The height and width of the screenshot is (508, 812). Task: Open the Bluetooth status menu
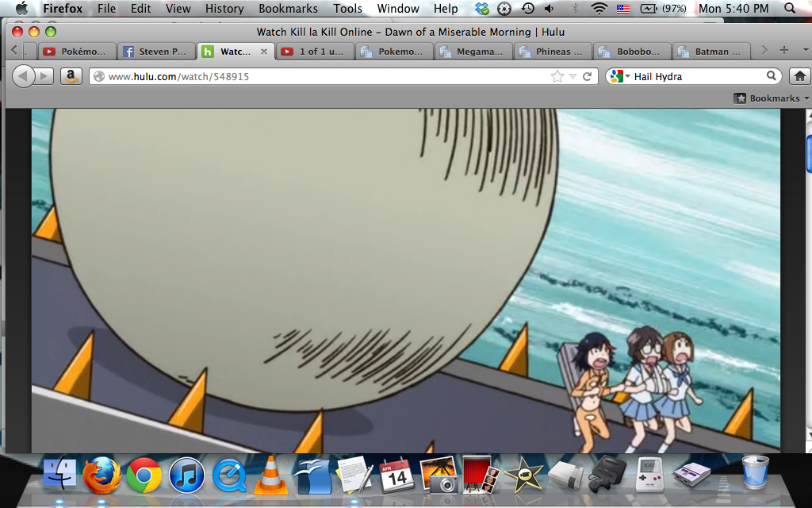(575, 8)
